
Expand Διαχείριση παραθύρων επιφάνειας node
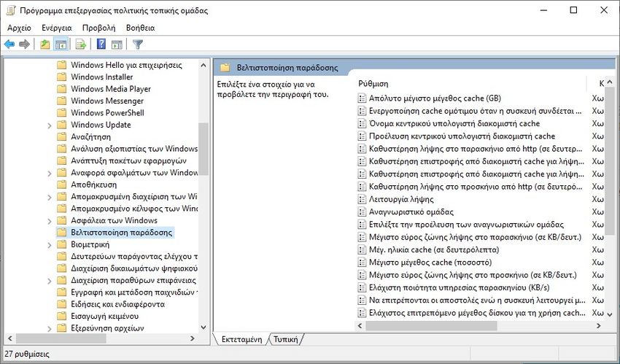tap(50, 281)
